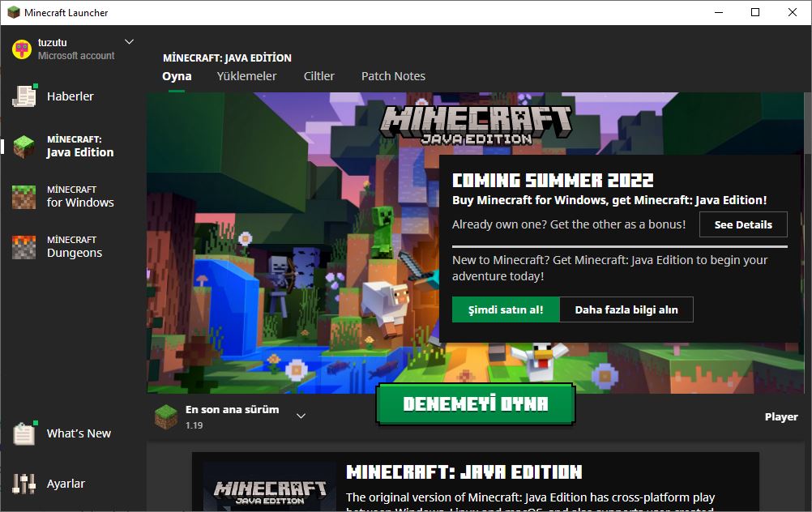Go to the Ciltler tab

coord(319,76)
